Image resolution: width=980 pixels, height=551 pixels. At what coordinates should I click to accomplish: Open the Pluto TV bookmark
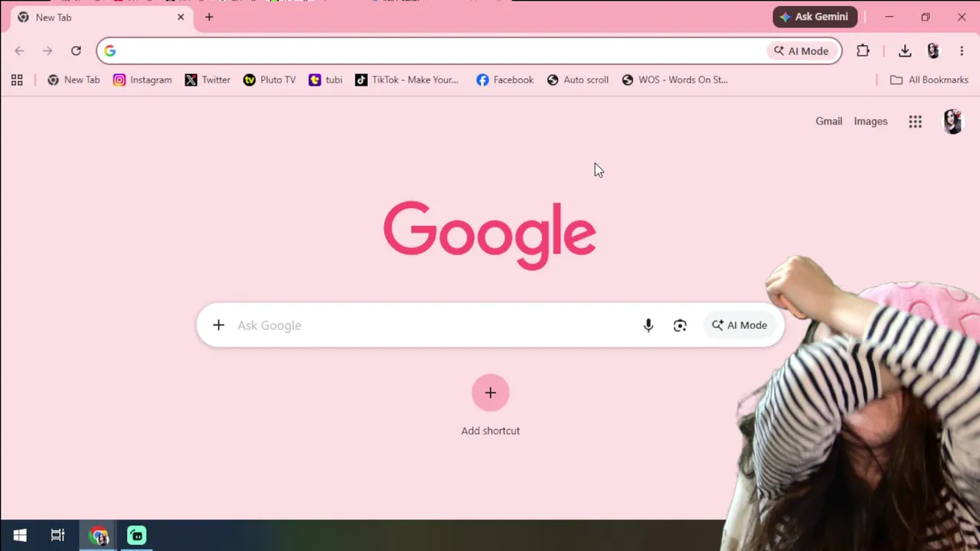point(269,80)
